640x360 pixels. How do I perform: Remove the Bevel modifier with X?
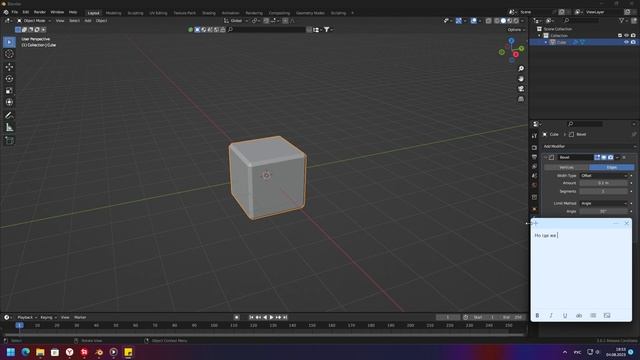pos(624,157)
